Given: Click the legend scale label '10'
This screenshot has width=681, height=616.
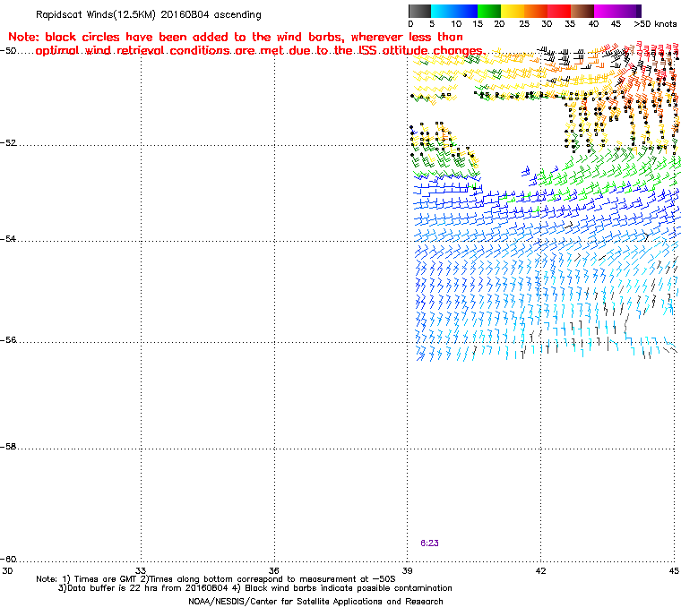Looking at the screenshot, I should coord(456,24).
